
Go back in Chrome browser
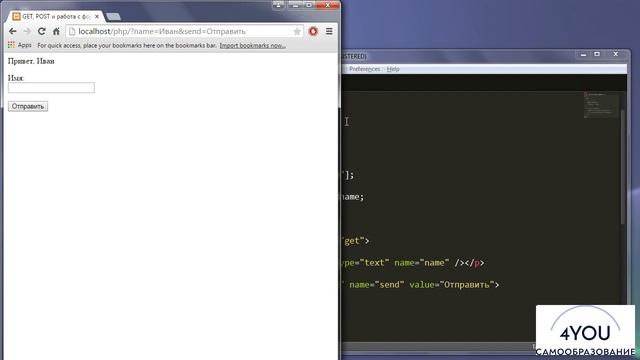[13, 31]
